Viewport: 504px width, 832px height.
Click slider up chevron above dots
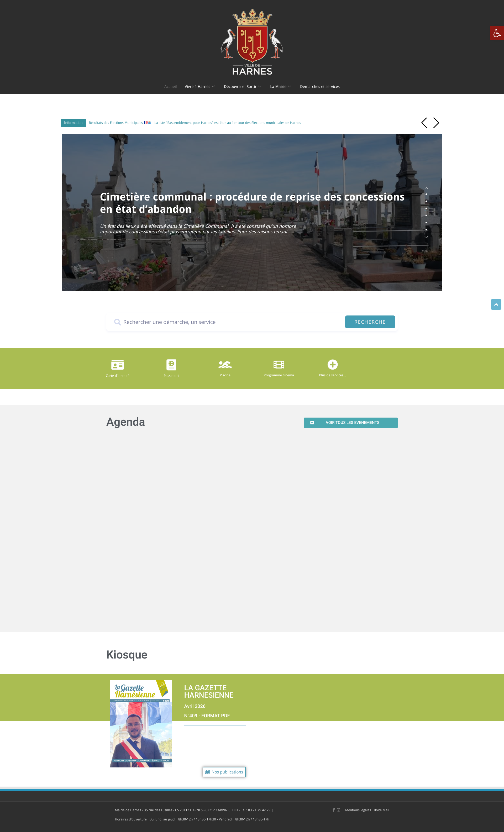tap(426, 188)
